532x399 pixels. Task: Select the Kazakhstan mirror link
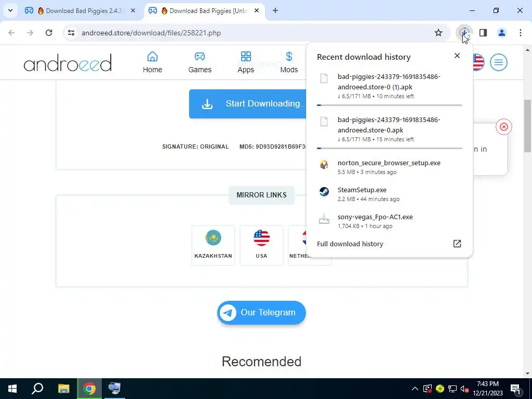coord(213,245)
